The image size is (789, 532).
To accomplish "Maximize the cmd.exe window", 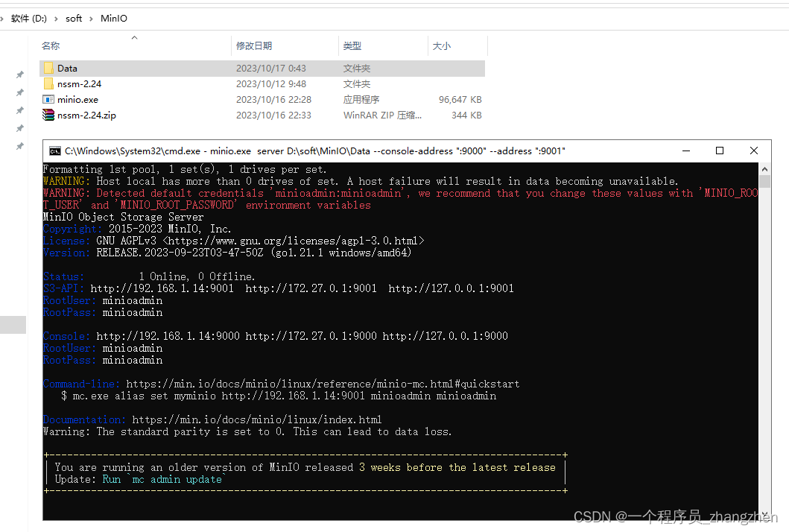I will click(x=720, y=151).
